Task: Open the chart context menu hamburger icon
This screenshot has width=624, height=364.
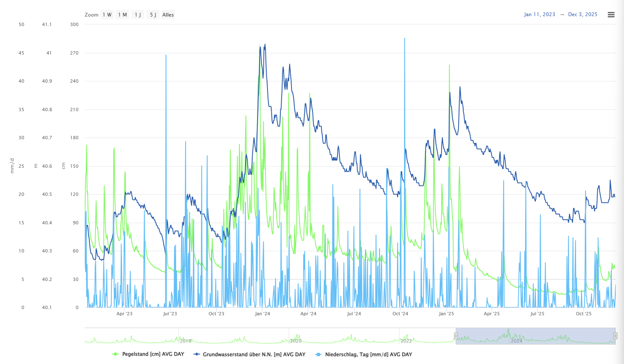Action: point(611,15)
